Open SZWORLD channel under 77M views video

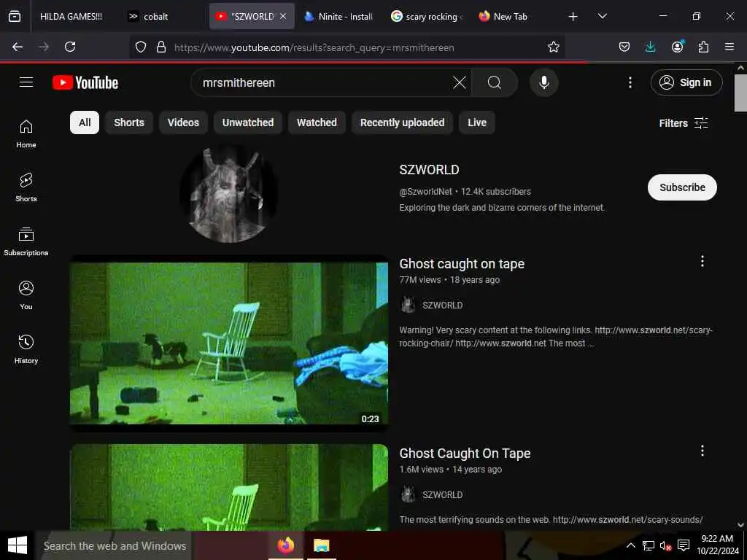(442, 306)
